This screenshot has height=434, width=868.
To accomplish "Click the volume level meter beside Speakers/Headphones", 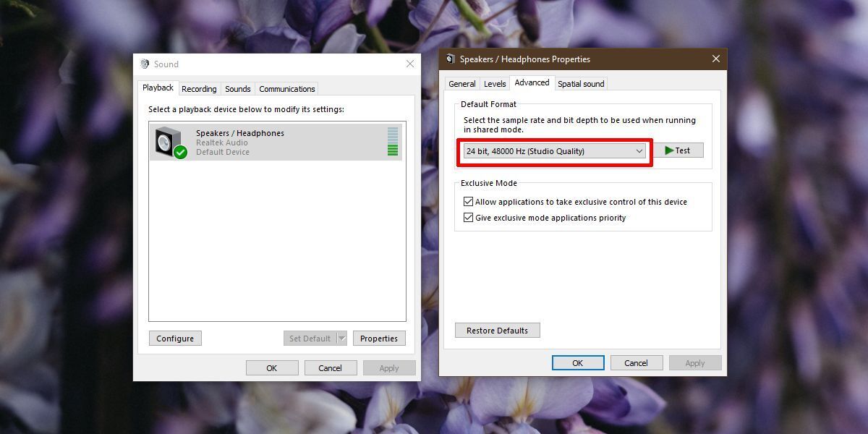I will point(394,141).
